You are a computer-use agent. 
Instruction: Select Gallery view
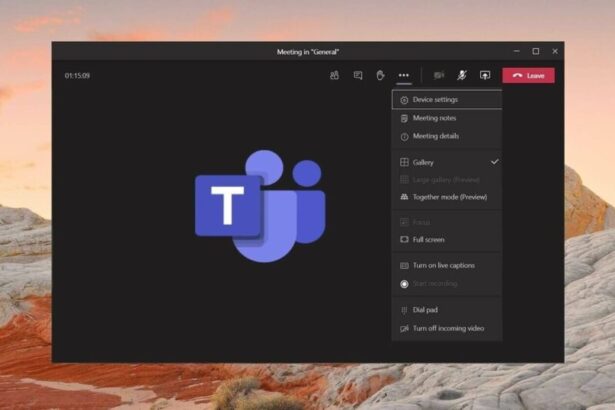click(447, 162)
